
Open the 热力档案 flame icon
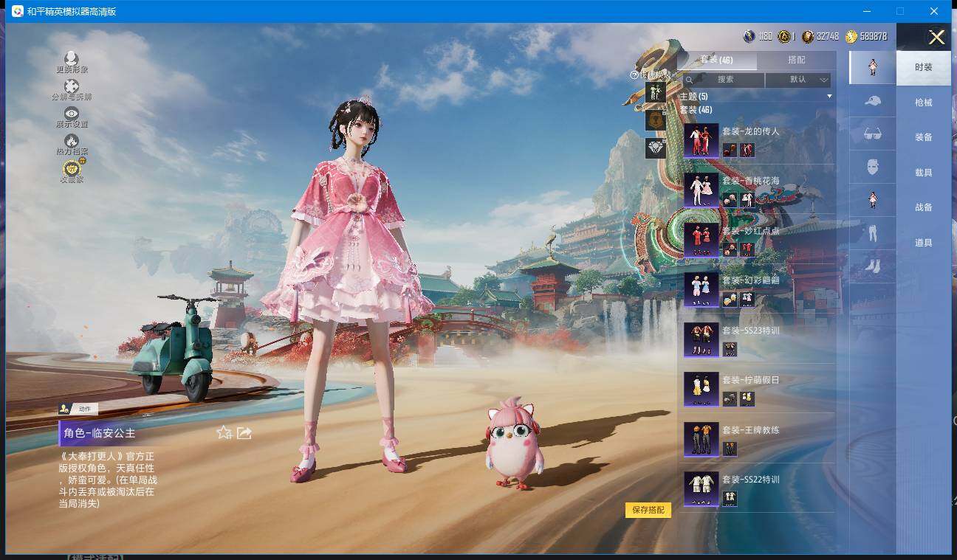(x=72, y=141)
